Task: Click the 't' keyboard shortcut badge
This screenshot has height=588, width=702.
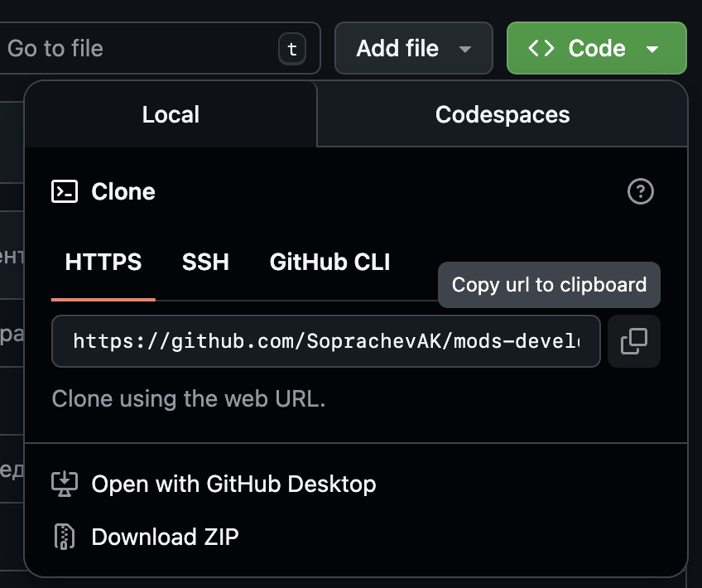Action: [291, 49]
